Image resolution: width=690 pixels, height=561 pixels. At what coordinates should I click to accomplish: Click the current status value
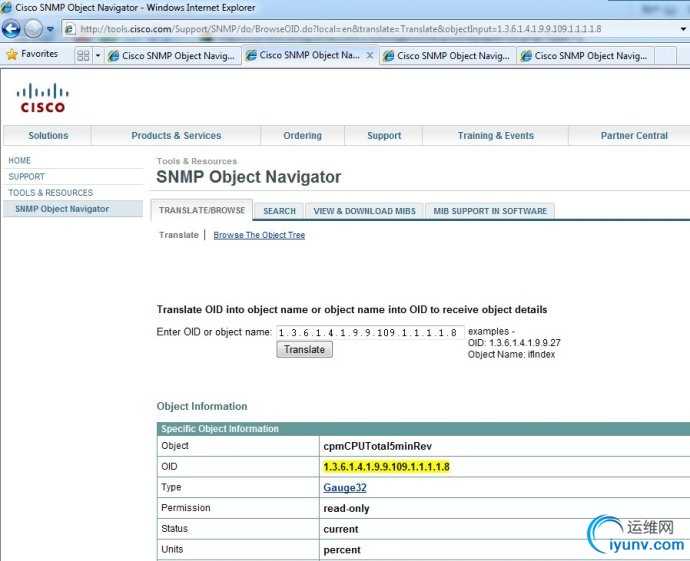click(341, 529)
